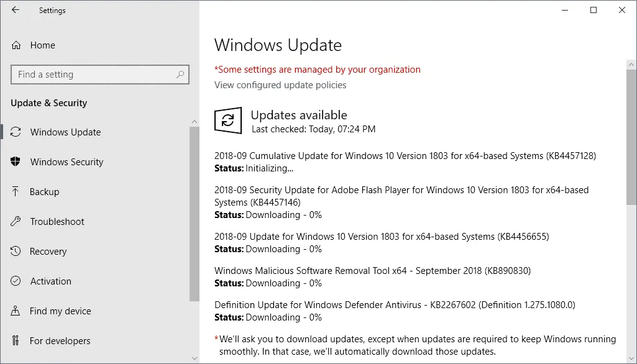The height and width of the screenshot is (364, 637).
Task: Click the Updates available heading
Action: coord(299,115)
